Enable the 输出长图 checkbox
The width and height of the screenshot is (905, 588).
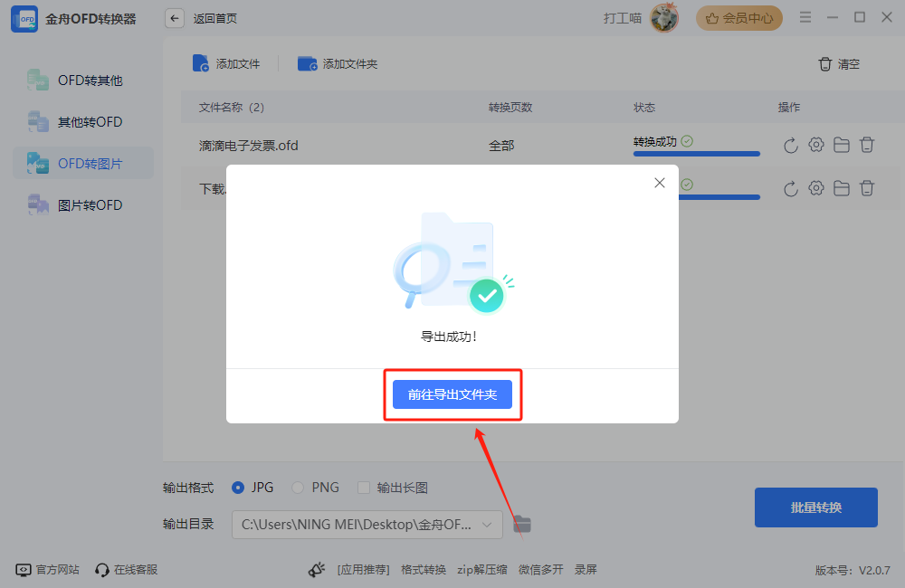tap(364, 488)
